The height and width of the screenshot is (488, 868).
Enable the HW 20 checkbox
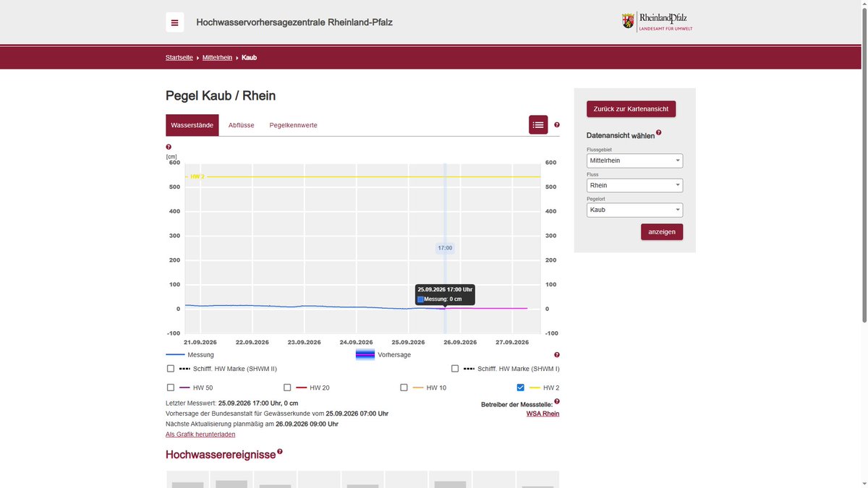[287, 388]
